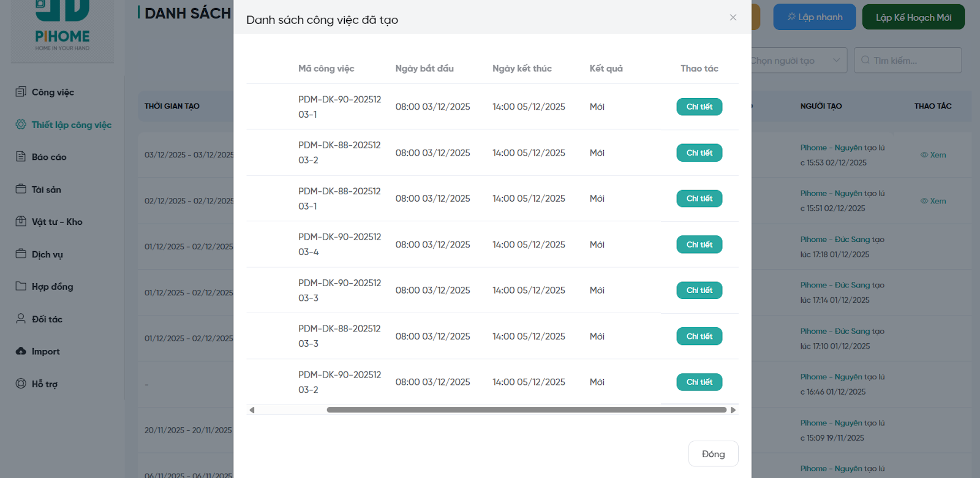Screen dimensions: 980x478
Task: Open details for PDM-DK-88-20251203-2
Action: coord(699,153)
